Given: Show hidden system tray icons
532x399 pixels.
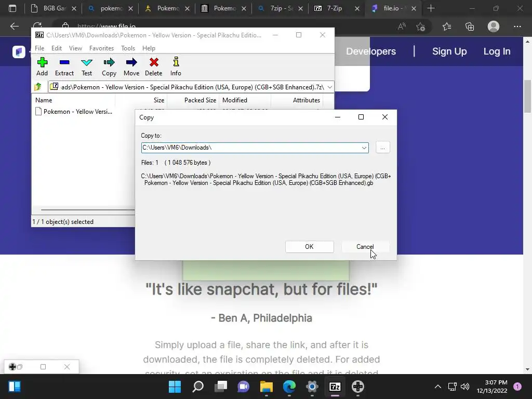Looking at the screenshot, I should click(438, 387).
